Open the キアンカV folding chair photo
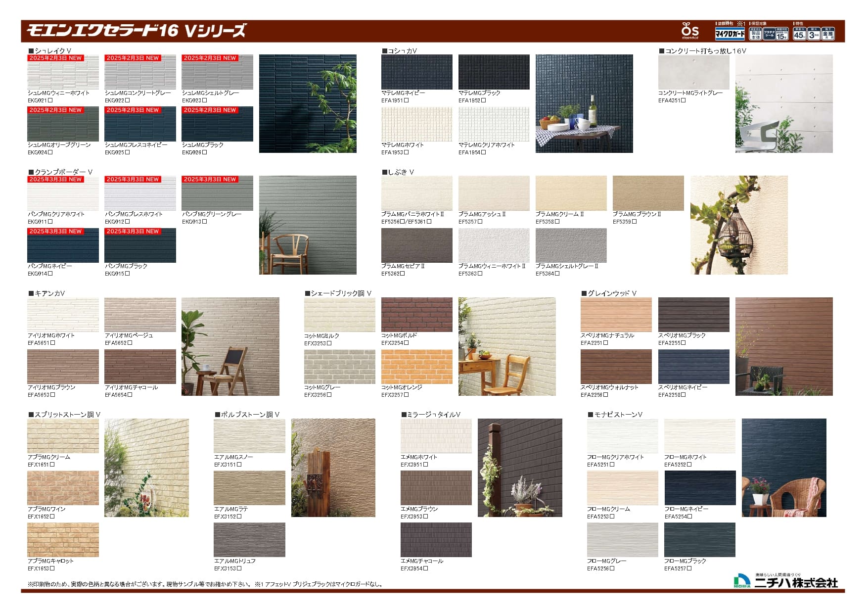 [230, 346]
